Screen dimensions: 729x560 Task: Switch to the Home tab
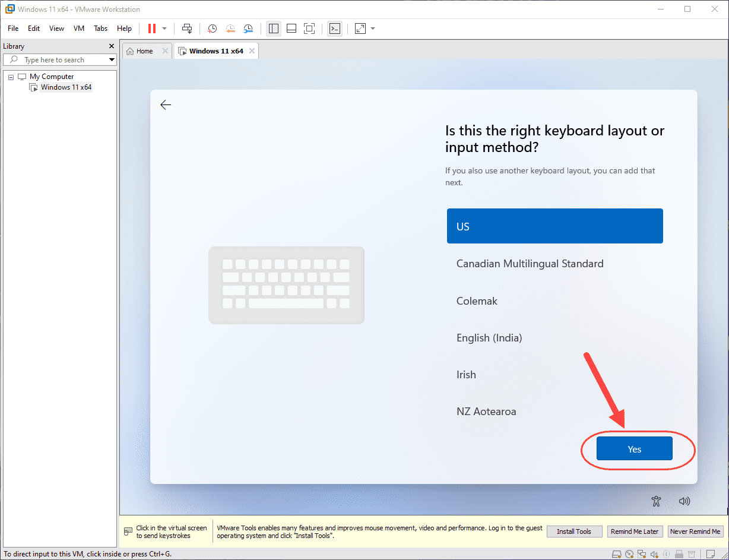point(147,51)
